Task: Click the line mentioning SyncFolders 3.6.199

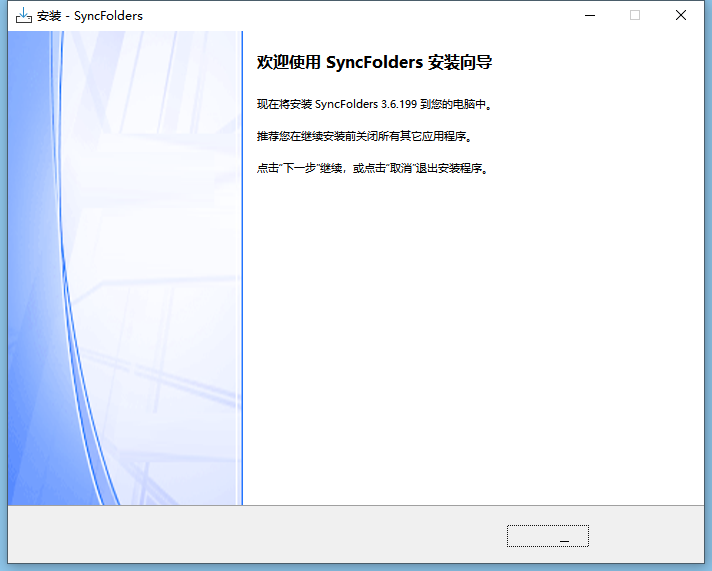Action: point(375,104)
